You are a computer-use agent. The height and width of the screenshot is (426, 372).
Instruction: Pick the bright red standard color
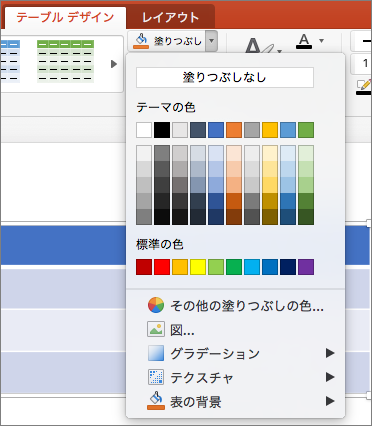(162, 267)
